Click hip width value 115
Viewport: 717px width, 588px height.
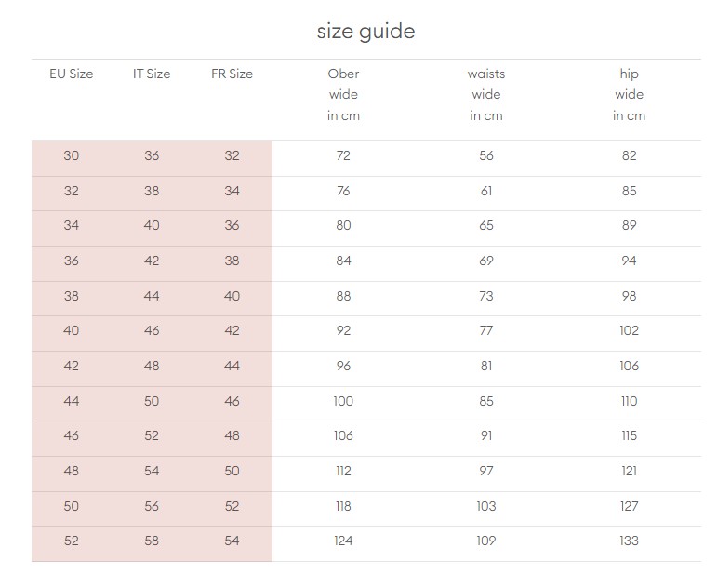630,435
